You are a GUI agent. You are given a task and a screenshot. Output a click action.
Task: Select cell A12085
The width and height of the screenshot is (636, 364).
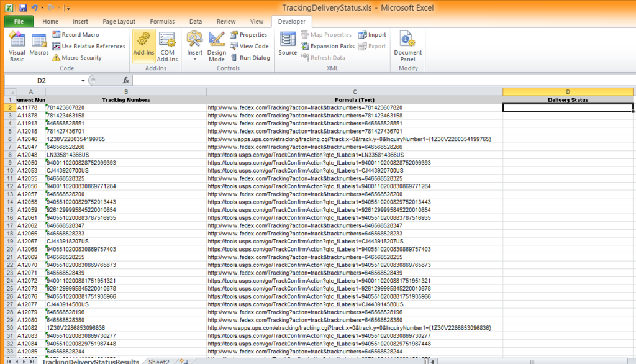click(x=30, y=352)
